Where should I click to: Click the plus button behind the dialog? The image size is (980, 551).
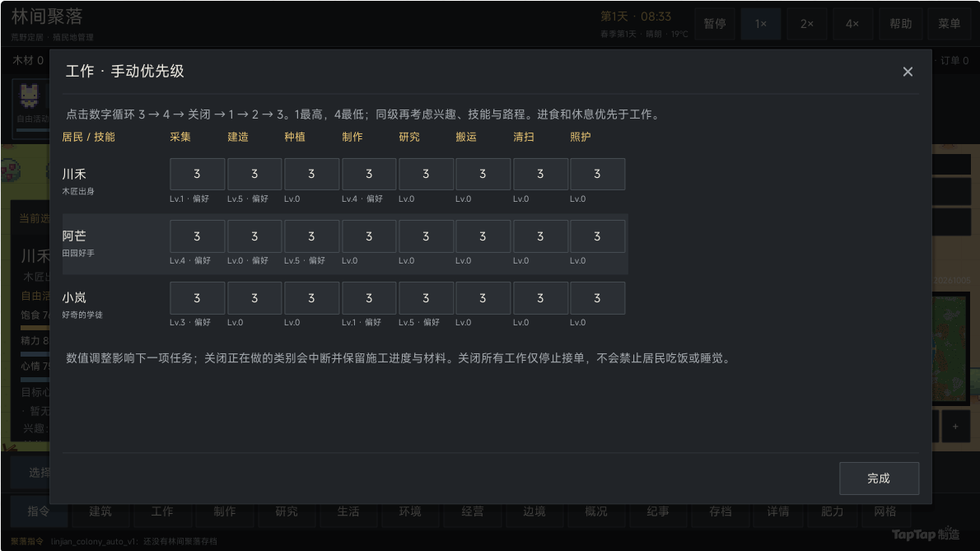tap(955, 427)
